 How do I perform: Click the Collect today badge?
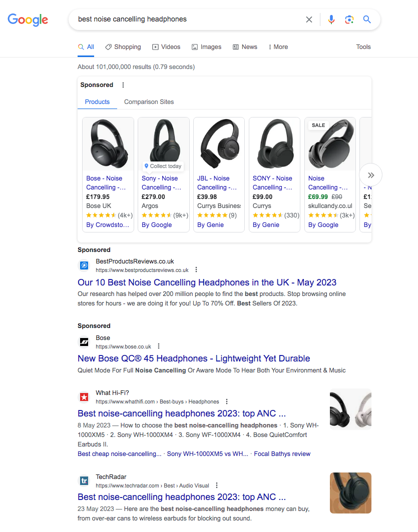163,166
